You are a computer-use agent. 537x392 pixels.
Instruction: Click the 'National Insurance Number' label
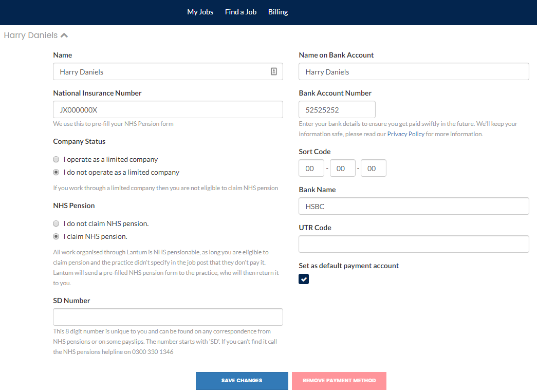pyautogui.click(x=97, y=93)
